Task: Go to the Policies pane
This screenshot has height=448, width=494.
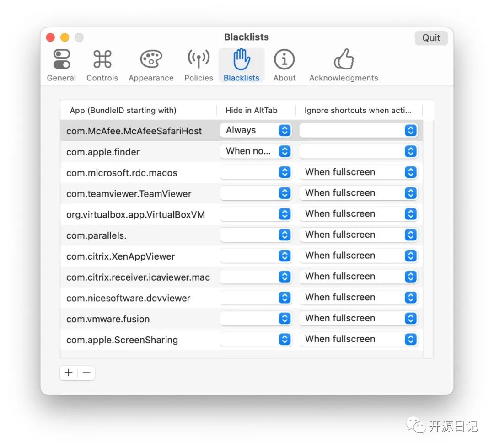Action: click(199, 65)
